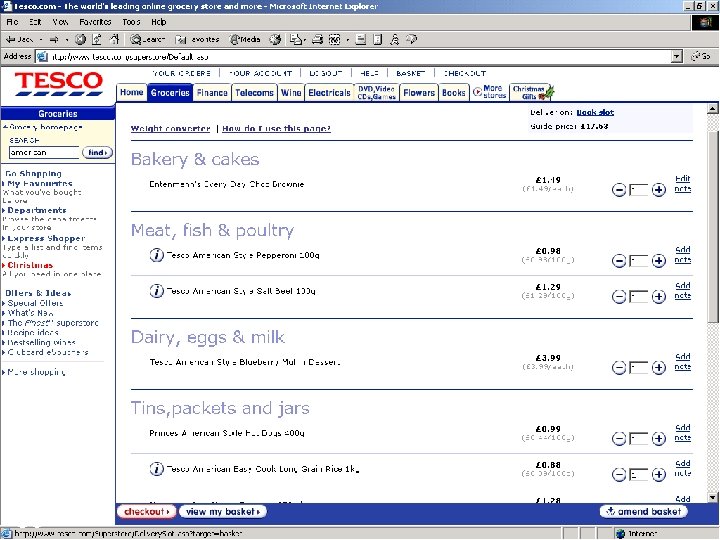Open the View menu
Viewport: 720px width, 540px height.
click(60, 22)
